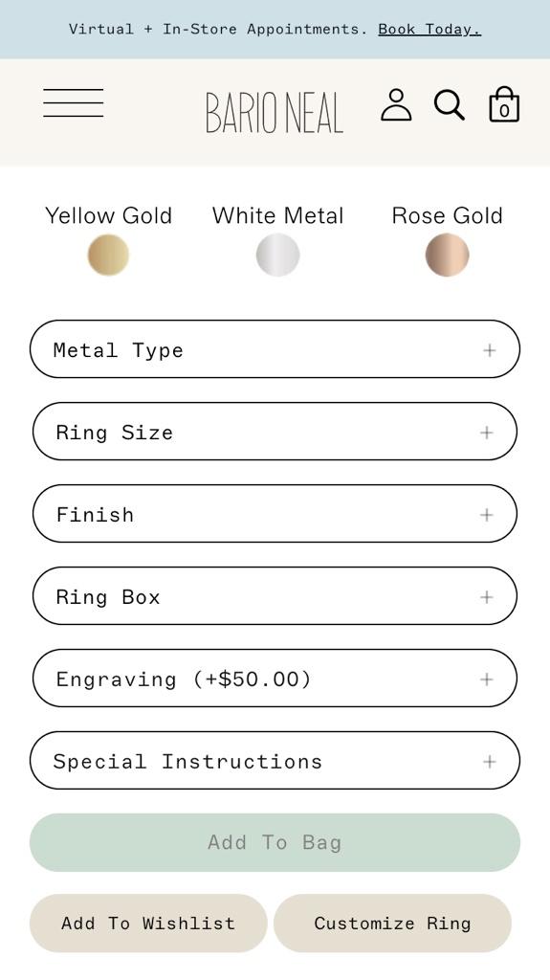
Task: Select the Rose Gold text label
Action: (x=447, y=215)
